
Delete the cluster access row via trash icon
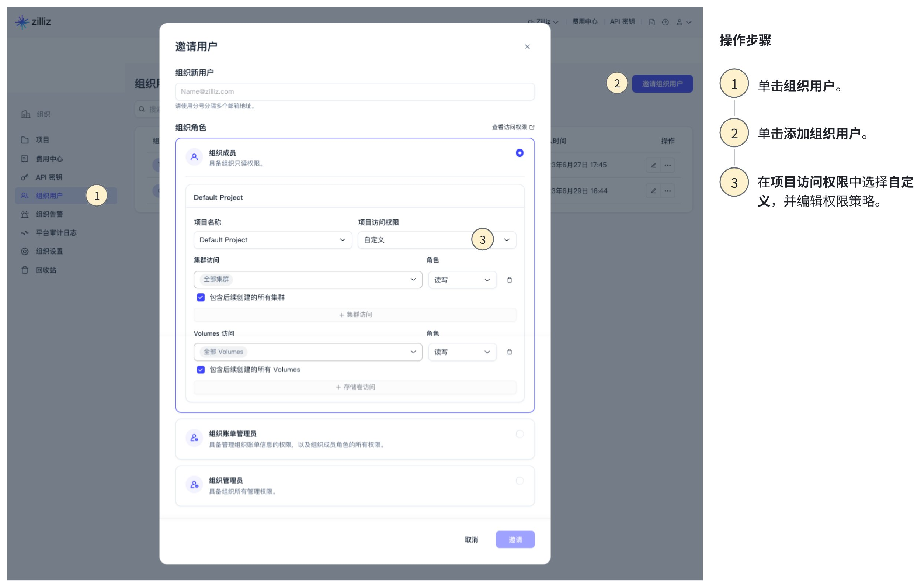(x=509, y=280)
